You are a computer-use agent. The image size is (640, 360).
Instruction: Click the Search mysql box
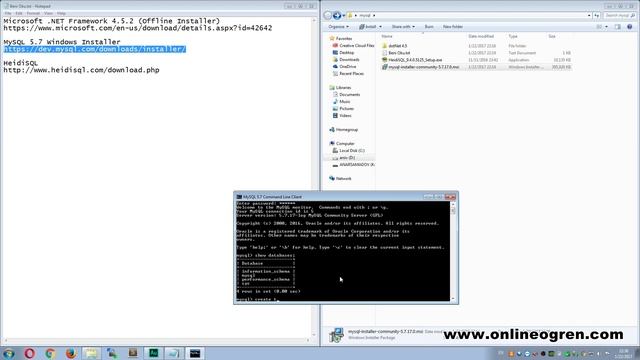coord(619,16)
